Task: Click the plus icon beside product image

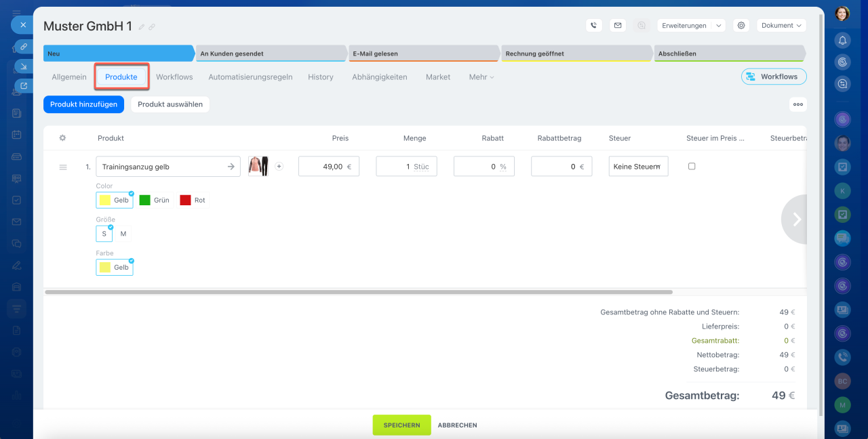Action: click(x=279, y=166)
